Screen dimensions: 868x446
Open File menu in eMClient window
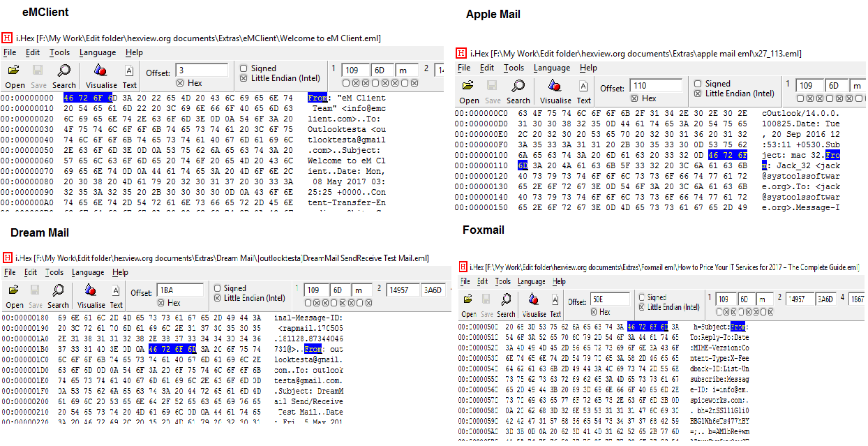point(10,52)
